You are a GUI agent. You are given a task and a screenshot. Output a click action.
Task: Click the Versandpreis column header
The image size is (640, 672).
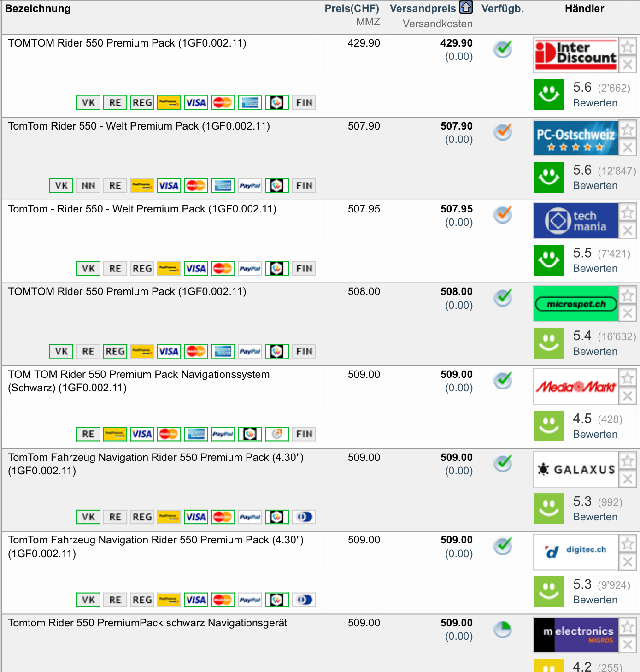423,8
